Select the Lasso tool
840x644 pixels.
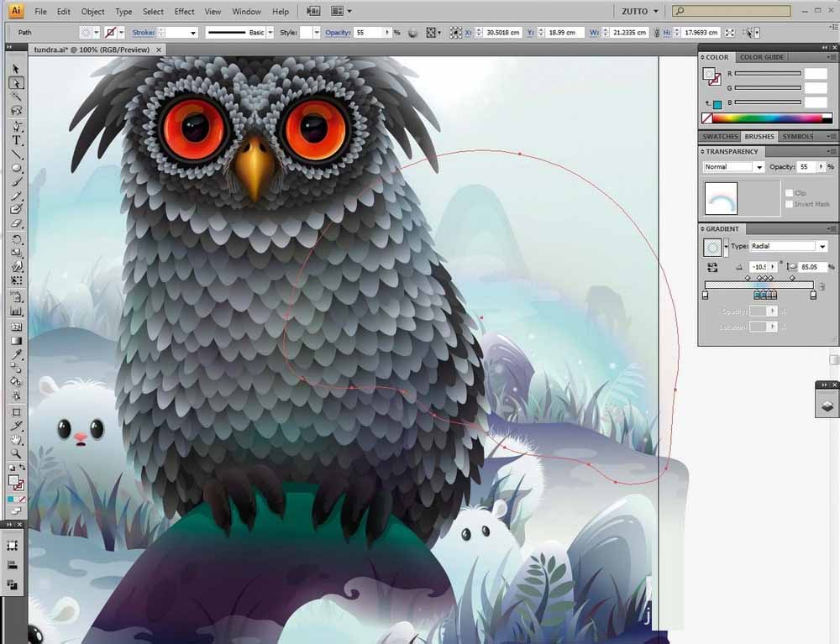(16, 110)
